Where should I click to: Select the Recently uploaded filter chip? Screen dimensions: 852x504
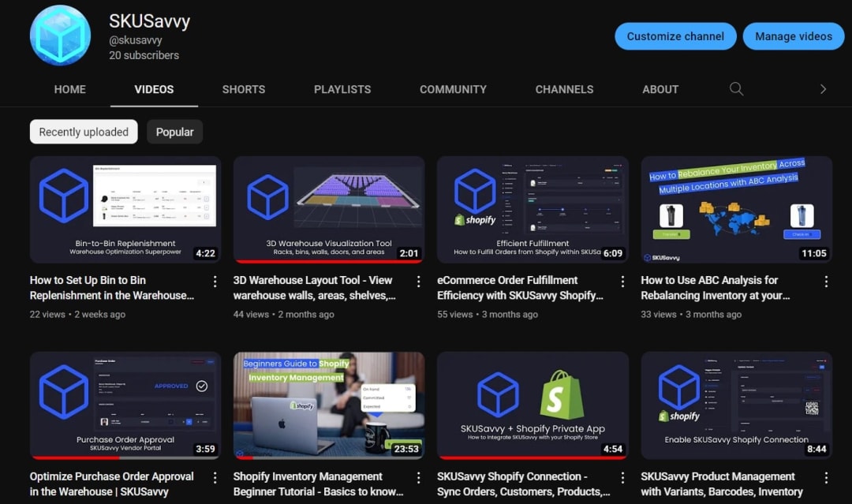[x=84, y=132]
